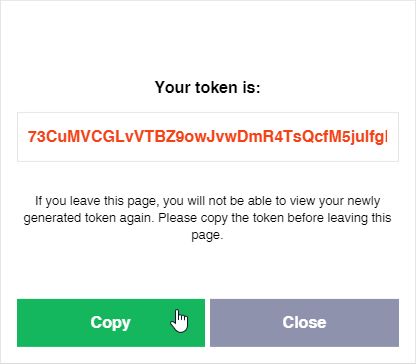Click the 'Your token is:' heading

pos(207,87)
